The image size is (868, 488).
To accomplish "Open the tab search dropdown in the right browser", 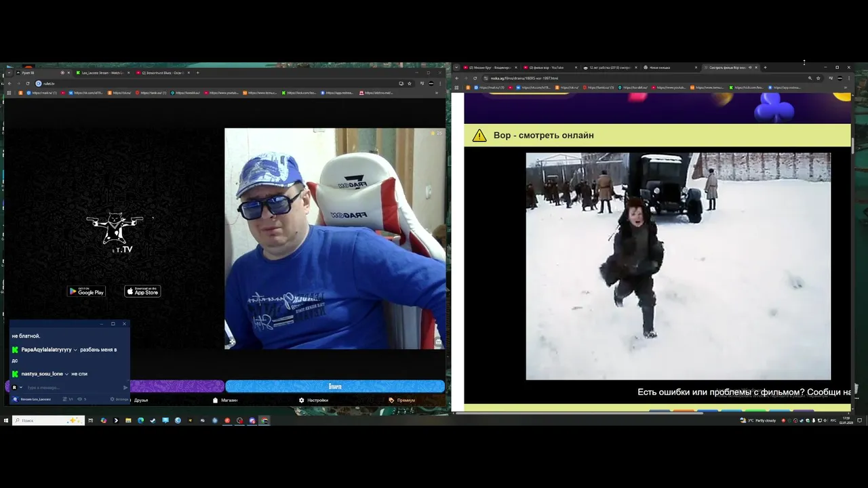I will click(x=456, y=67).
